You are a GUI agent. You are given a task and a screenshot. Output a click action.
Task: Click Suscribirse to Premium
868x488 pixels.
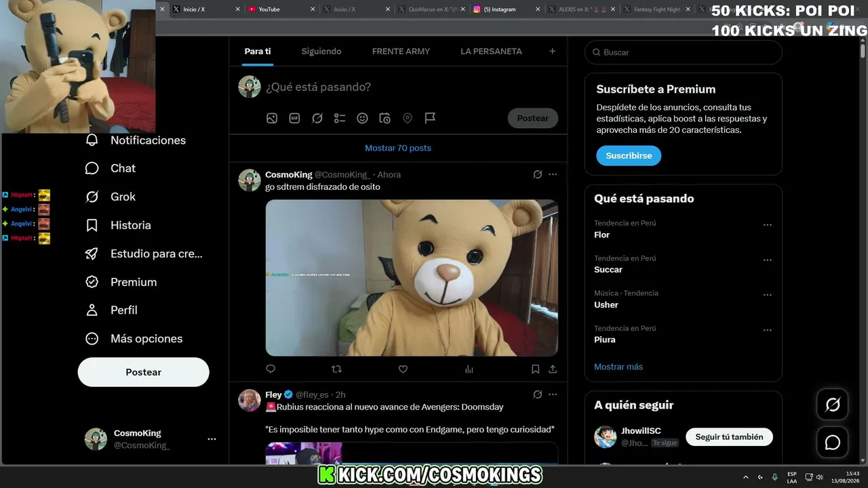click(629, 155)
